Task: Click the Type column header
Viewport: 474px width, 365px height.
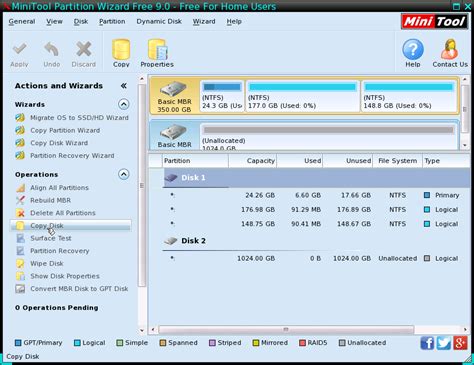Action: (x=446, y=161)
